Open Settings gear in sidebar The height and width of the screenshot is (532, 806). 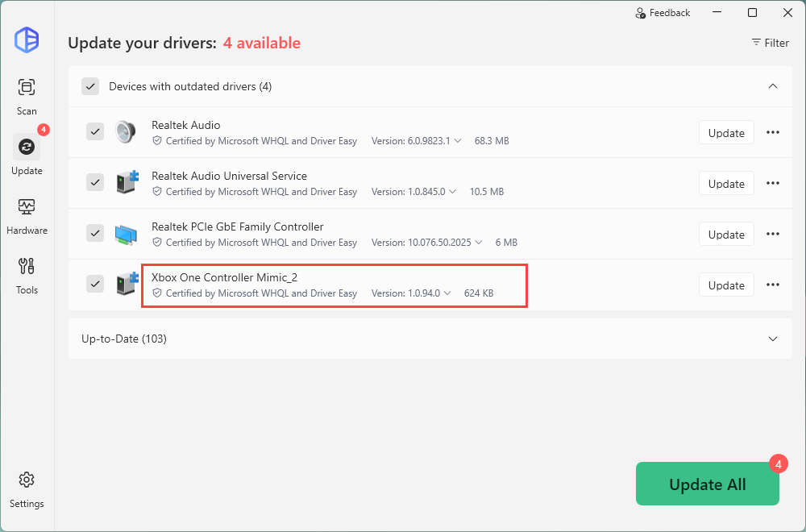click(x=27, y=480)
